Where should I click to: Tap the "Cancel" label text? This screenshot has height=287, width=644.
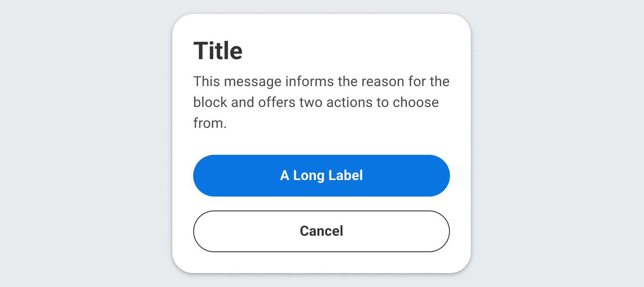pyautogui.click(x=321, y=231)
